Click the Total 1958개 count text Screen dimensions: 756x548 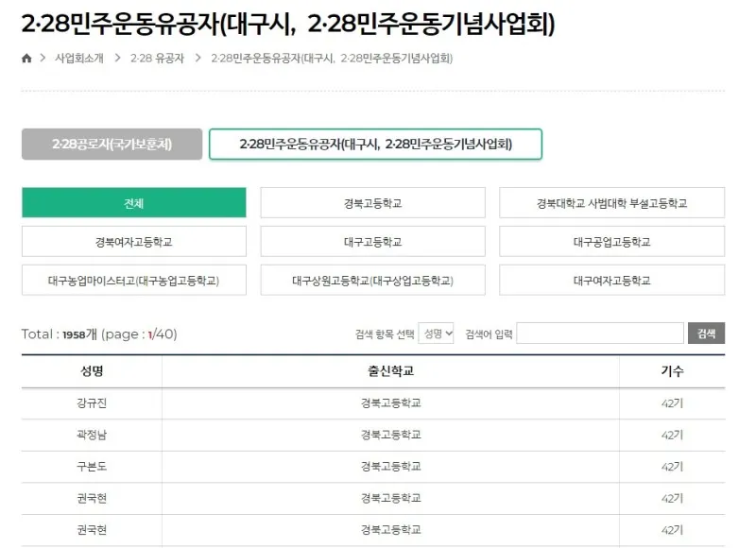tap(99, 334)
